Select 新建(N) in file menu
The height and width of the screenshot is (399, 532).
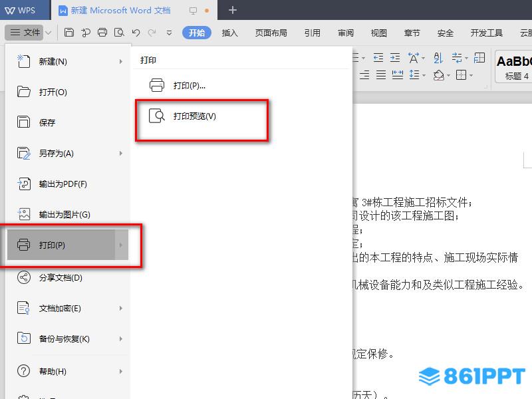tap(68, 61)
